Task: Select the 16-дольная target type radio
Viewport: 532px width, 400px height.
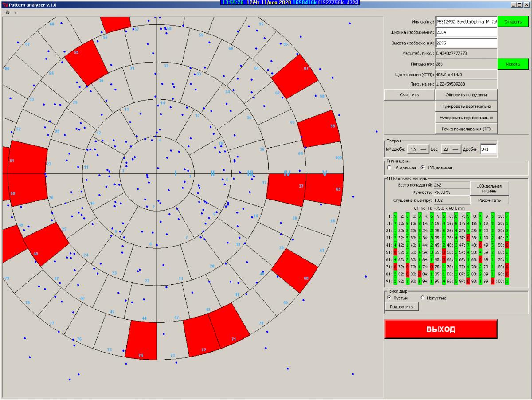Action: [x=390, y=168]
